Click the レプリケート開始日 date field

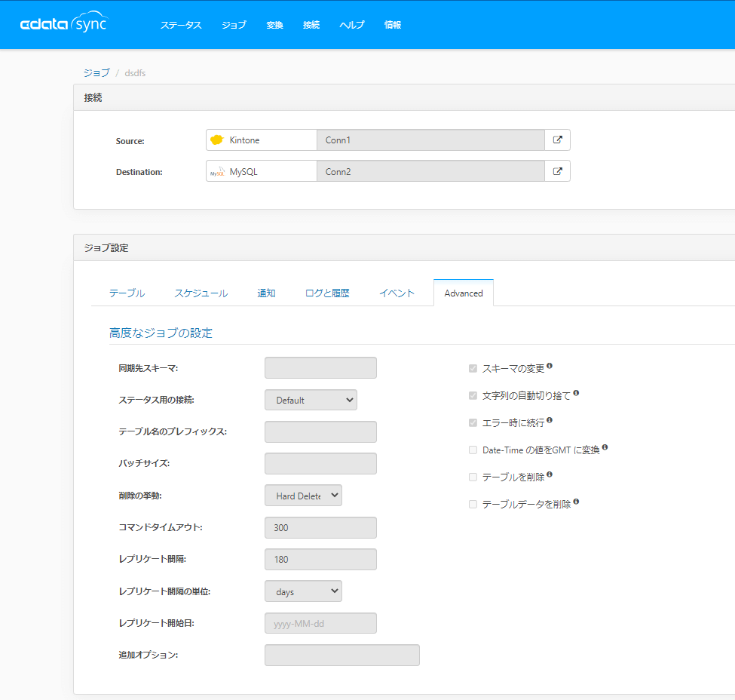pyautogui.click(x=320, y=623)
